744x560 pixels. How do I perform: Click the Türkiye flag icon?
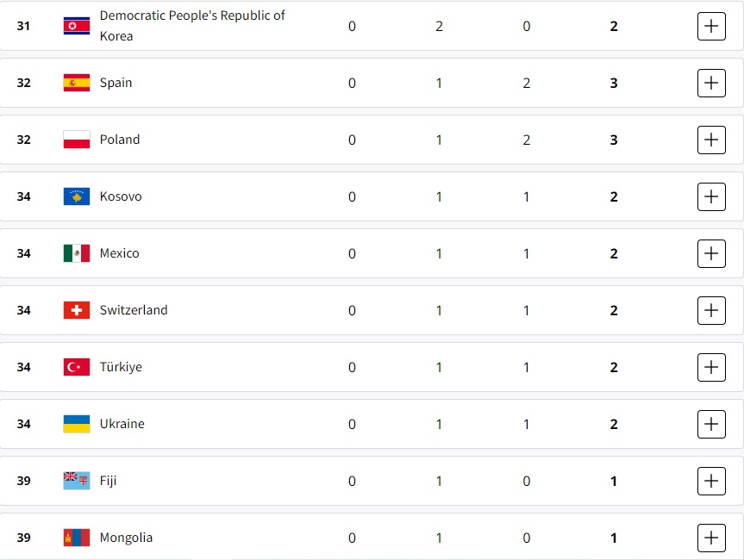pyautogui.click(x=77, y=367)
